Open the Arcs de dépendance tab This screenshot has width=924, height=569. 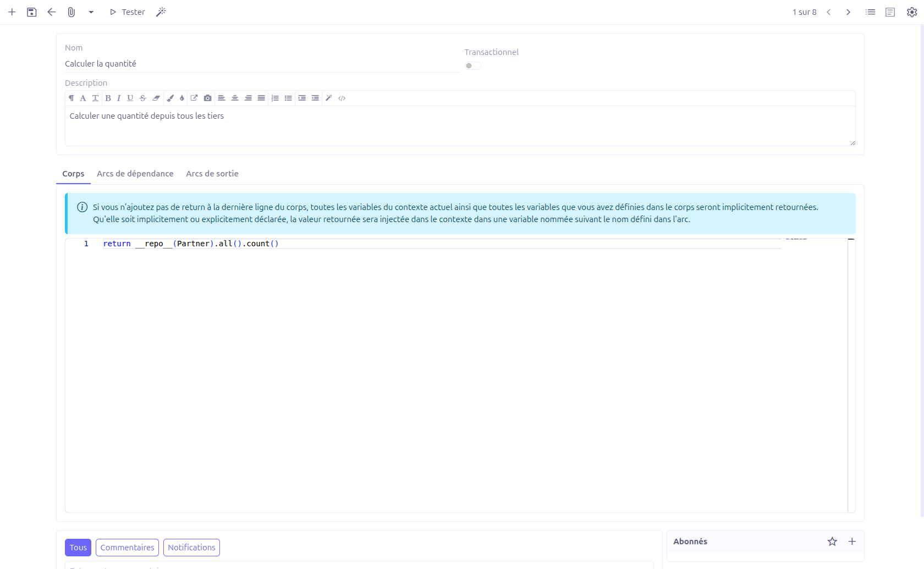click(135, 174)
